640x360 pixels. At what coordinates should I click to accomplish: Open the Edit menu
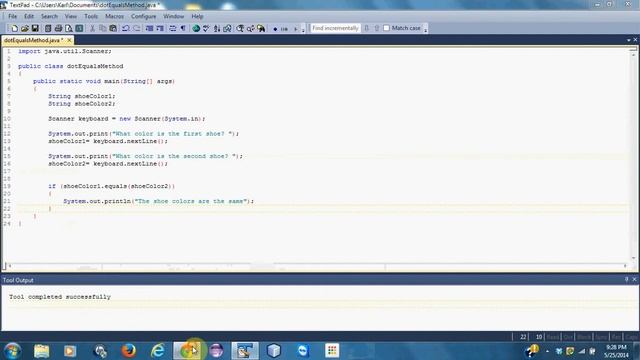point(29,16)
